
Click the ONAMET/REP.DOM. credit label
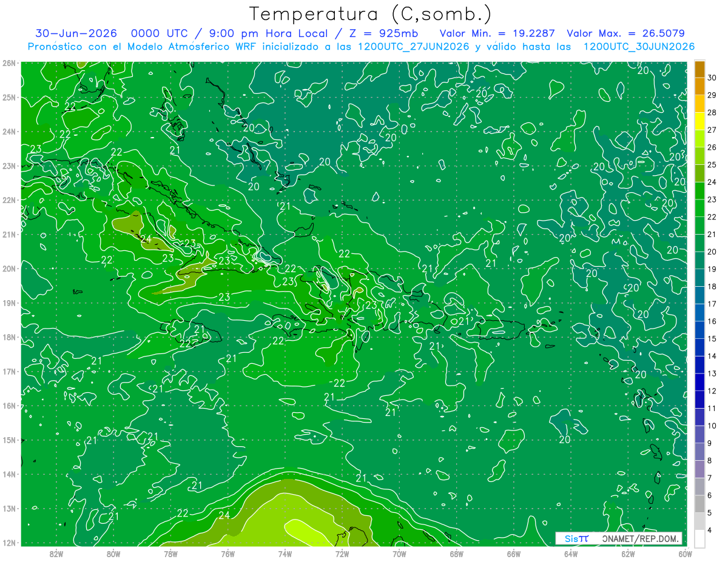[x=641, y=538]
